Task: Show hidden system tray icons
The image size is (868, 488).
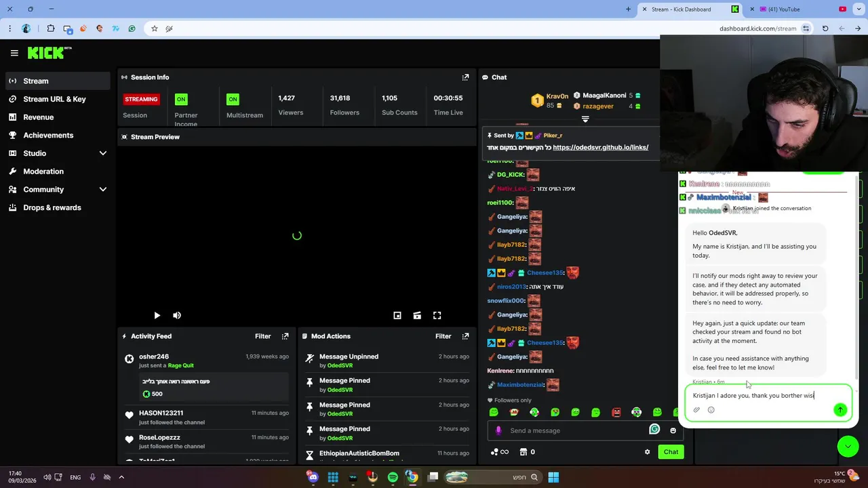Action: (122, 477)
